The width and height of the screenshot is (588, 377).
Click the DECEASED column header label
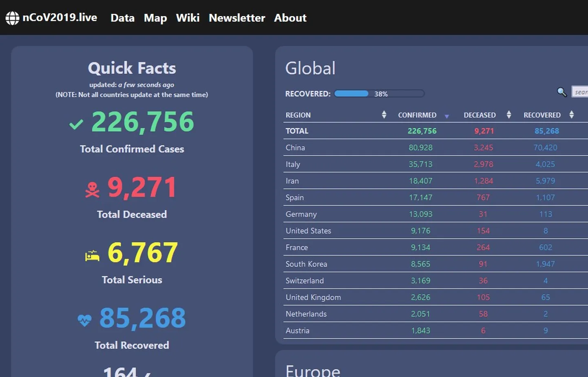(480, 115)
